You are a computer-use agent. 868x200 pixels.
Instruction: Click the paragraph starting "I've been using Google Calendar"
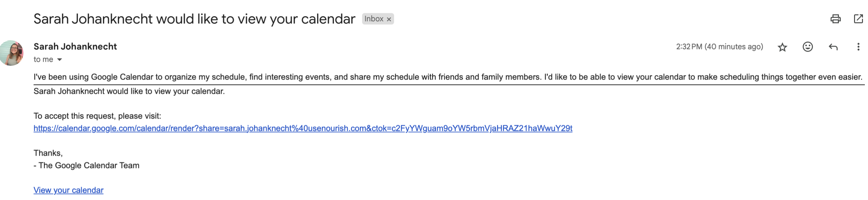448,77
